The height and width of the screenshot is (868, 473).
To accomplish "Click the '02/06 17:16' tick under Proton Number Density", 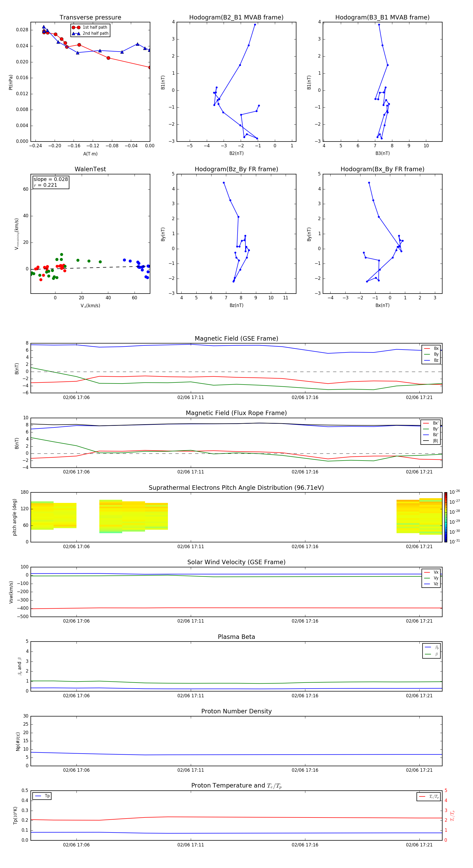I will (x=305, y=770).
